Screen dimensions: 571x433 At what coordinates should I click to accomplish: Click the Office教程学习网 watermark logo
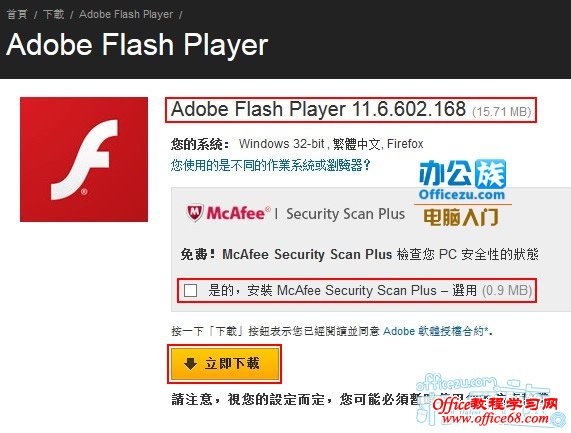click(x=495, y=411)
